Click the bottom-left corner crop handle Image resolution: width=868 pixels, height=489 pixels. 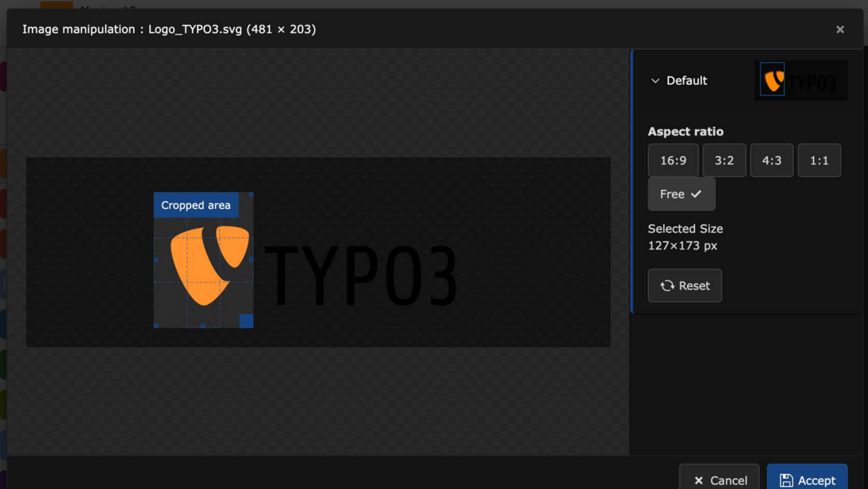[x=156, y=326]
